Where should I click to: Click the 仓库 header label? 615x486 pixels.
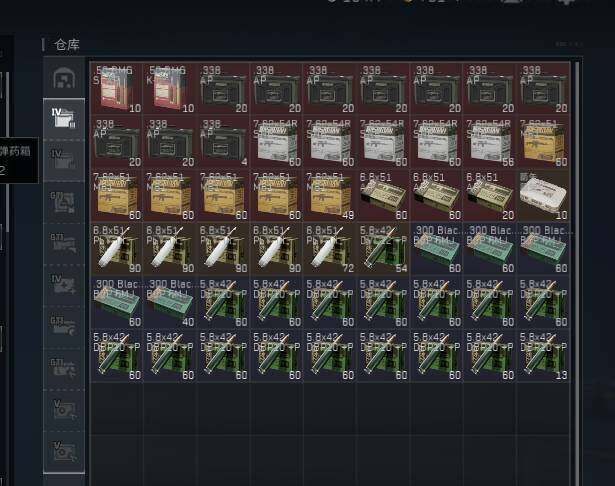click(x=67, y=45)
